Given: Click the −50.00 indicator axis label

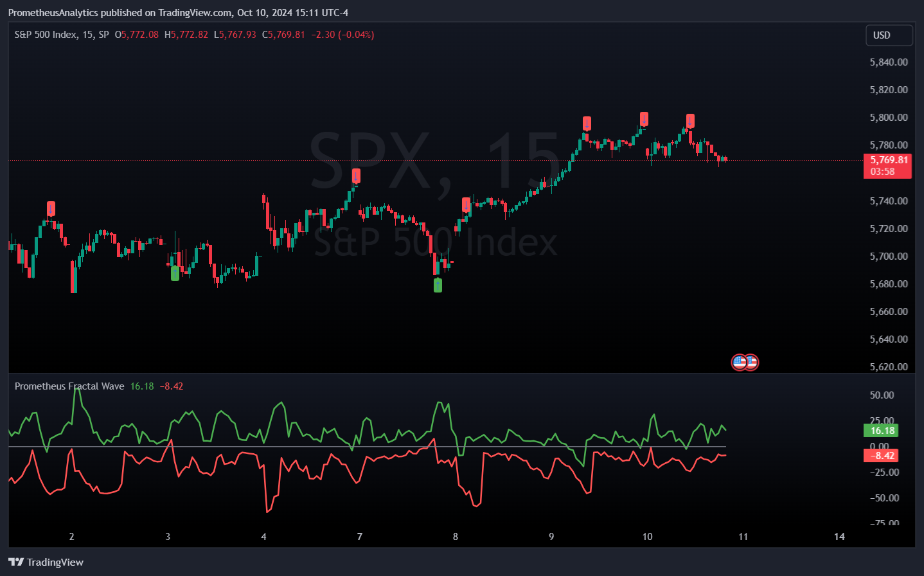Looking at the screenshot, I should [884, 498].
